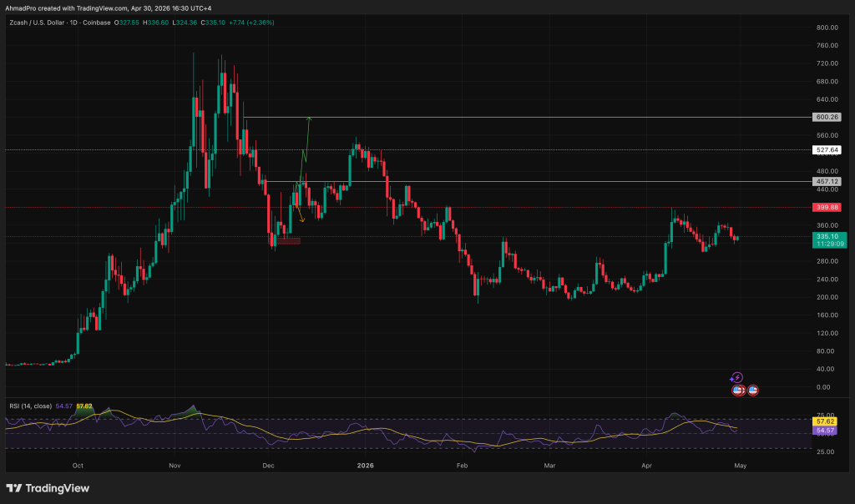Click the rightmost US flag event icon
Viewport: 855px width, 504px height.
click(752, 390)
